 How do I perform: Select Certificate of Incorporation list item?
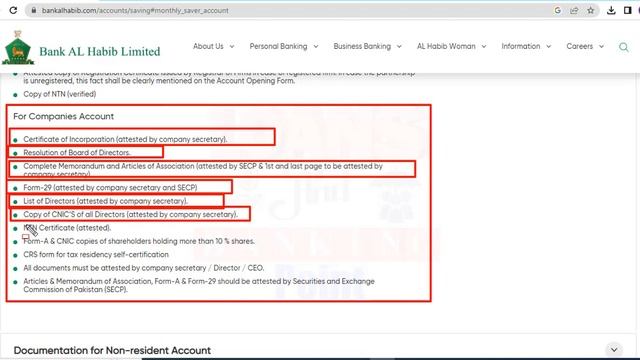(x=125, y=139)
